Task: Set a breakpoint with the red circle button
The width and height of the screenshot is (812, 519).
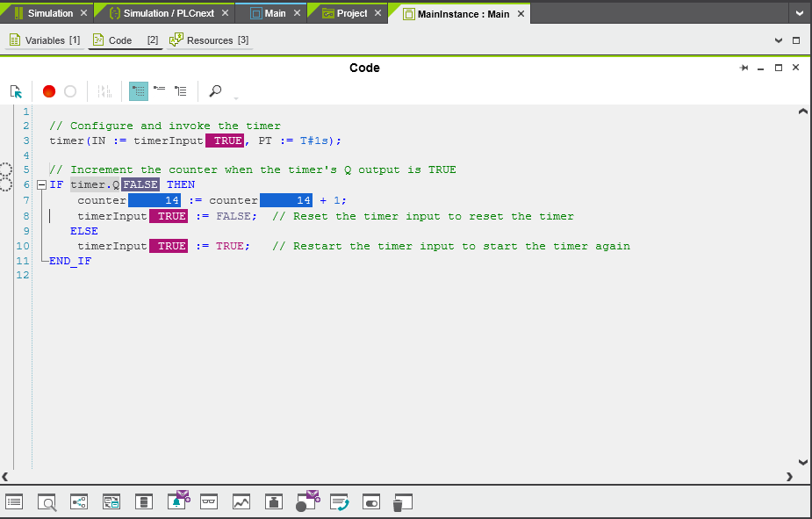Action: coord(48,91)
